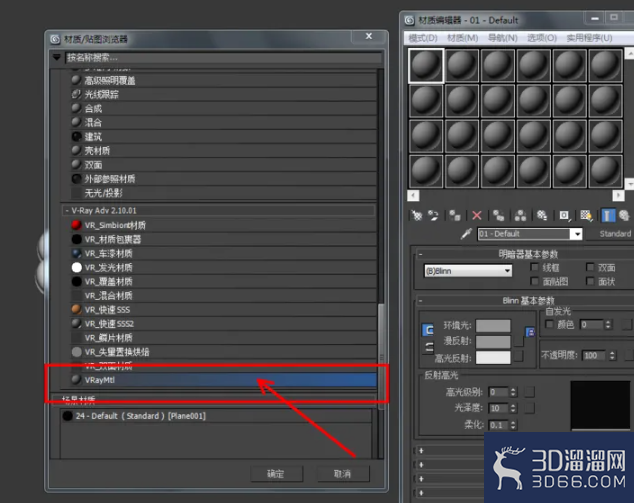The width and height of the screenshot is (634, 503).
Task: Open the search options triangle in browser
Action: 57,57
